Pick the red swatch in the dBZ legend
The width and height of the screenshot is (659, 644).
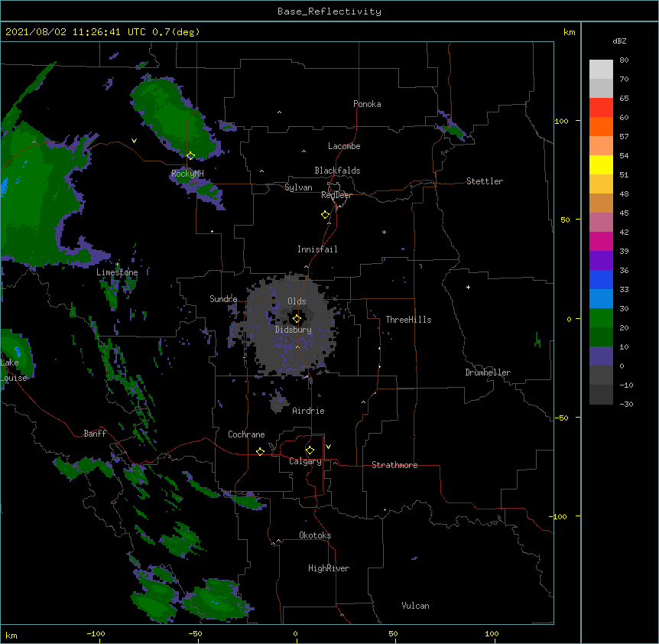(x=601, y=107)
